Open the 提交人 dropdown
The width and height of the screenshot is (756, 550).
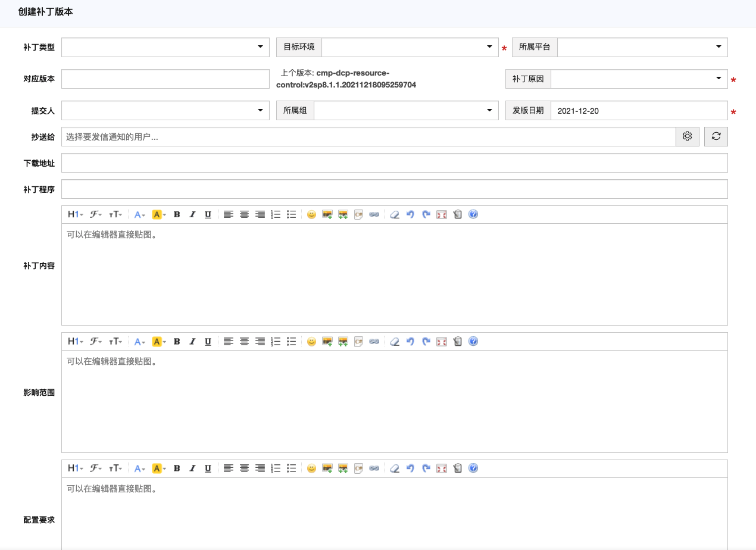tap(165, 110)
